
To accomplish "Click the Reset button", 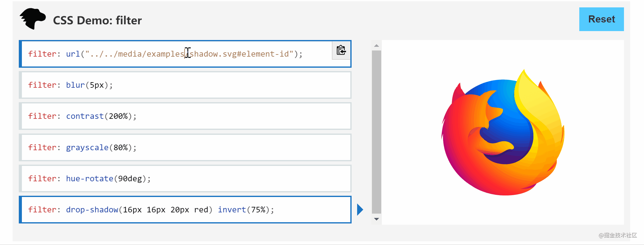I will [x=601, y=19].
